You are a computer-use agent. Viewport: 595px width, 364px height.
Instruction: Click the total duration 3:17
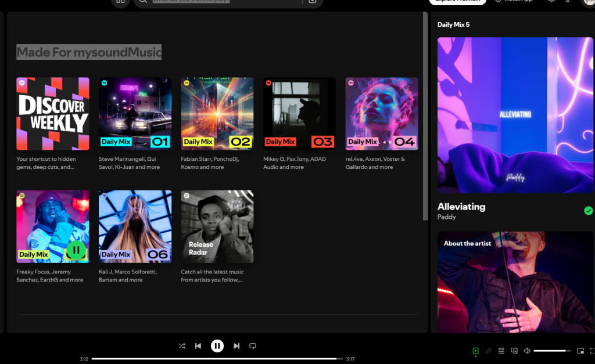point(350,359)
